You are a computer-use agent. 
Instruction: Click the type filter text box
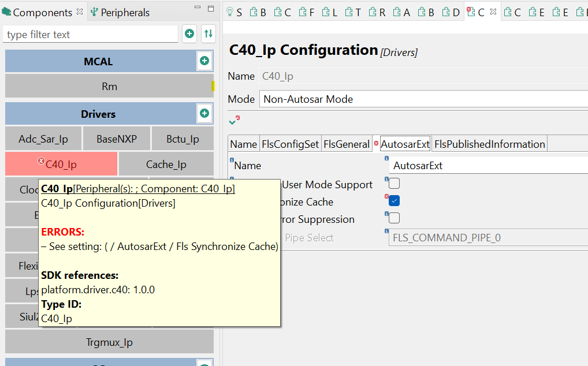[90, 34]
